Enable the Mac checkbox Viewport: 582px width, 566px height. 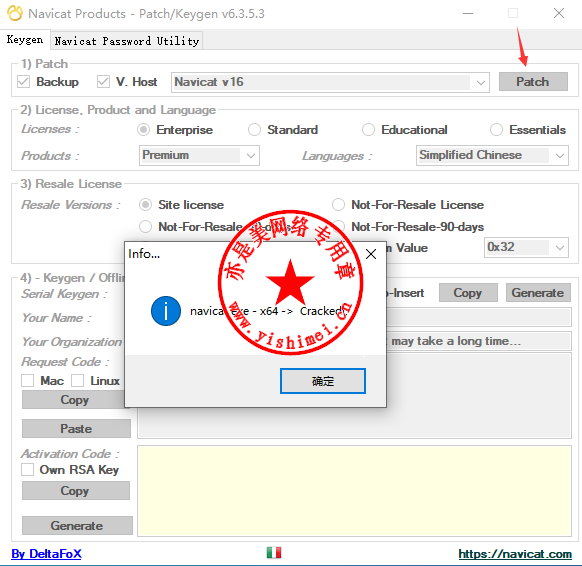[27, 380]
